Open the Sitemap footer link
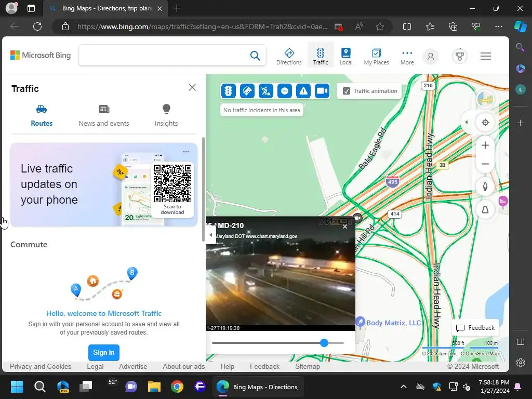 click(308, 366)
